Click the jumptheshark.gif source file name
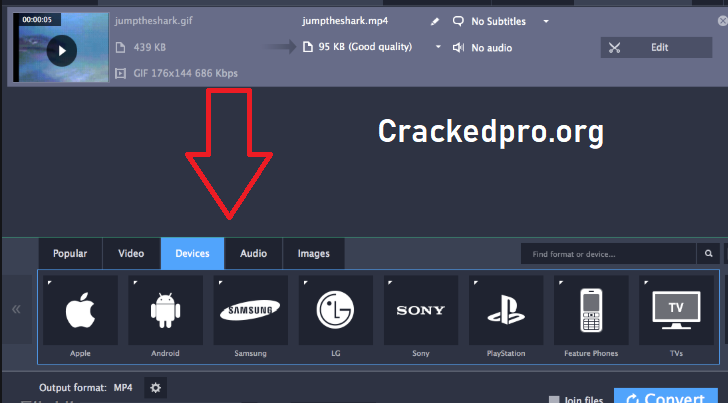 click(154, 21)
